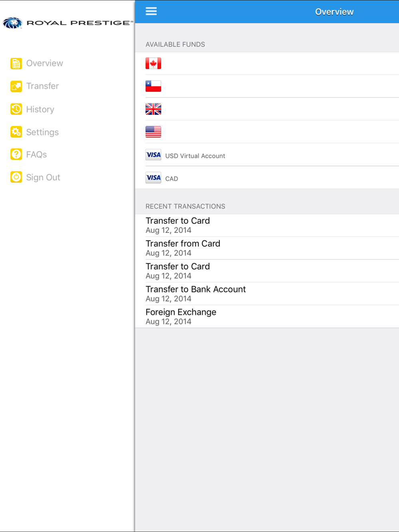View the Foreign Exchange transaction
The height and width of the screenshot is (532, 399).
267,317
